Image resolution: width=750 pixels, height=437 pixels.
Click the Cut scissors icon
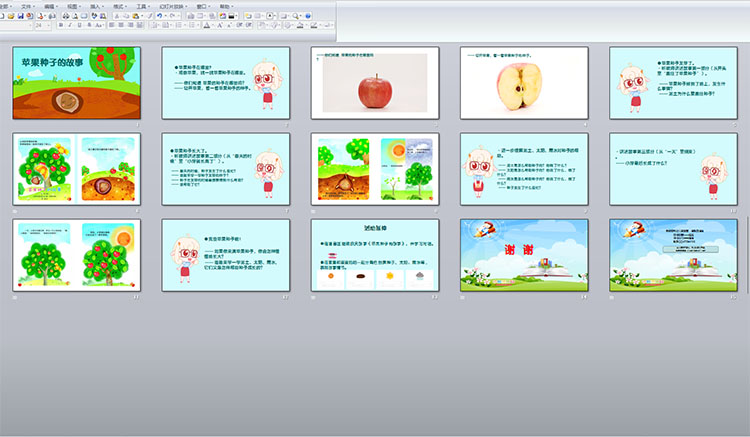pos(117,16)
